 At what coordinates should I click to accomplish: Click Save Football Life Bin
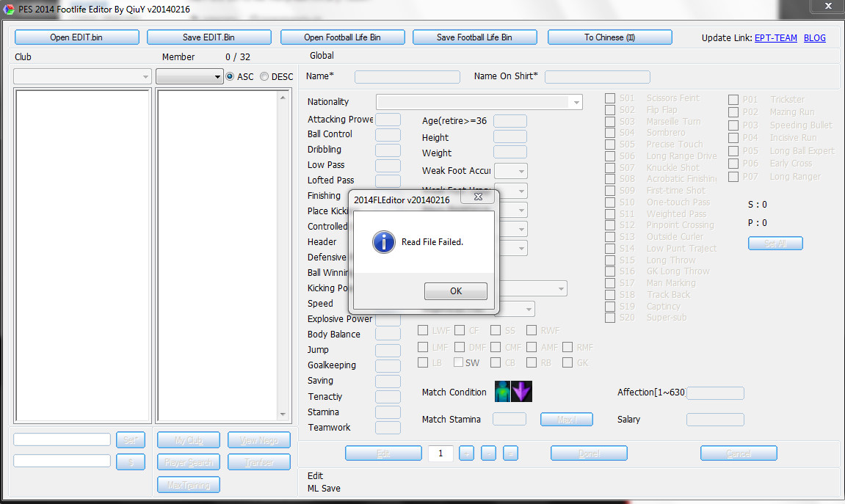(474, 37)
